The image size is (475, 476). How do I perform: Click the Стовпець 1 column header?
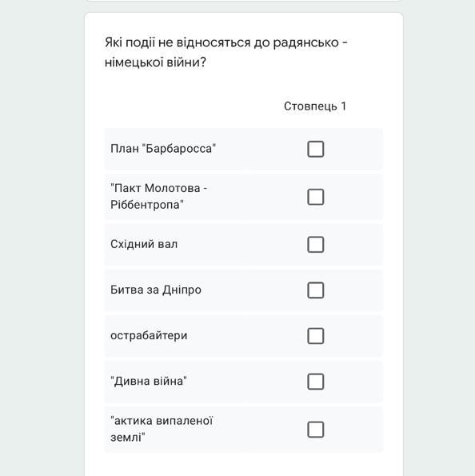[315, 106]
